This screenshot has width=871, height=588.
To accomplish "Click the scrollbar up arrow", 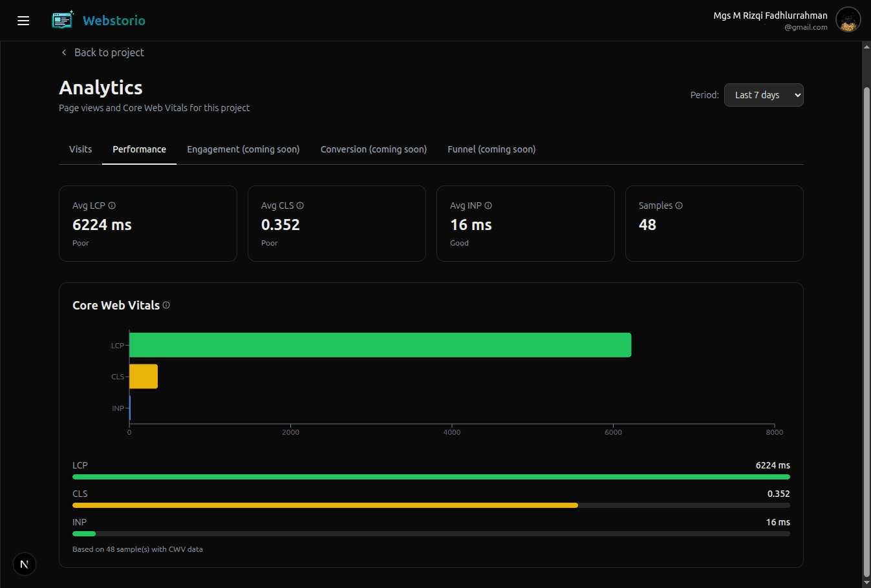I will coord(866,47).
